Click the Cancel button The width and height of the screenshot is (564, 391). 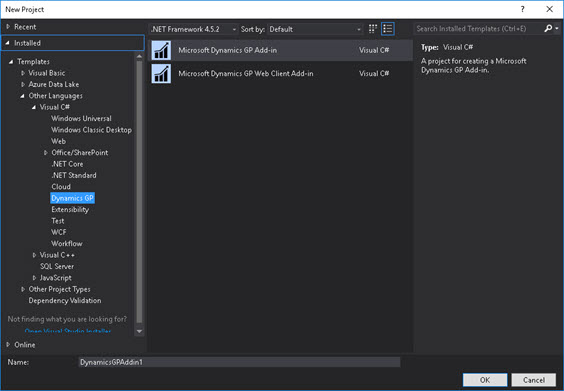click(x=534, y=380)
